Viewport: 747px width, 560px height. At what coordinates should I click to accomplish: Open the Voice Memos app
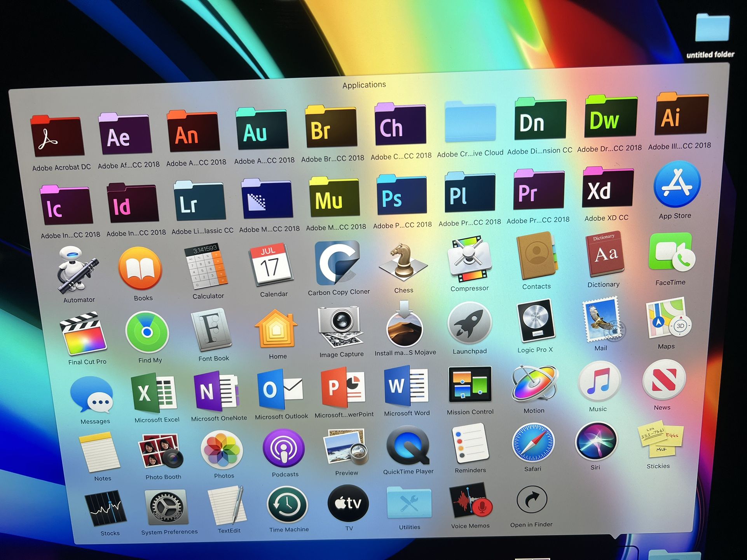pyautogui.click(x=470, y=501)
